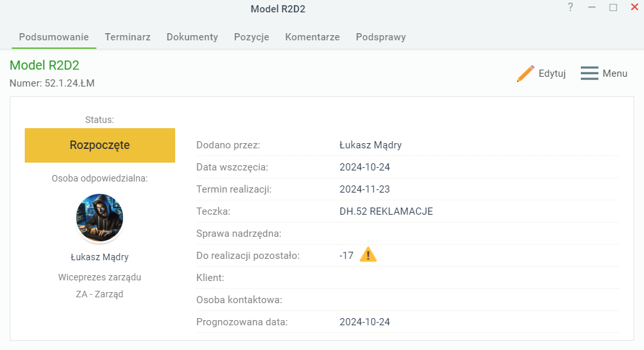Click the Edytuj label
This screenshot has height=350, width=644.
click(x=552, y=74)
